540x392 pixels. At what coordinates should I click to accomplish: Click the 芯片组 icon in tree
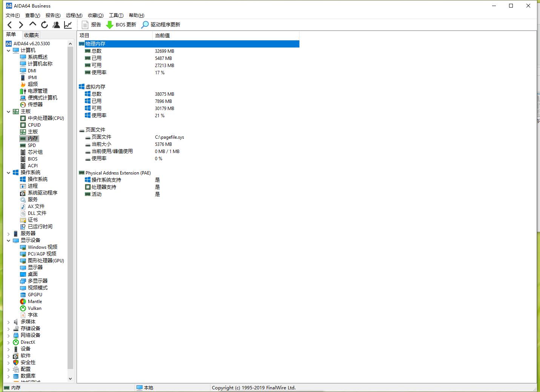coord(23,152)
